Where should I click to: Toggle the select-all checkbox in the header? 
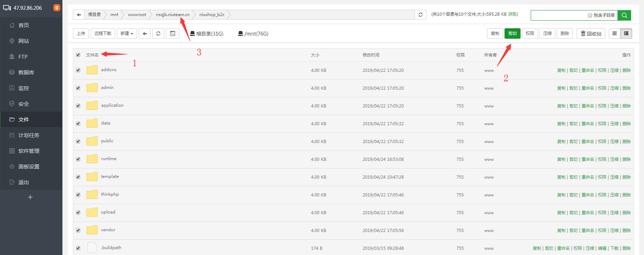click(78, 55)
